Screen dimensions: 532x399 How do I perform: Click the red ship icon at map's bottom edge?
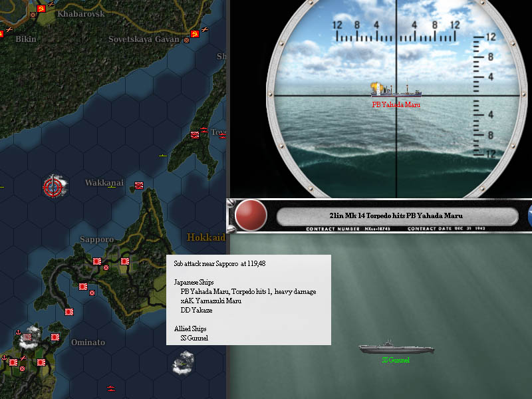tap(111, 388)
